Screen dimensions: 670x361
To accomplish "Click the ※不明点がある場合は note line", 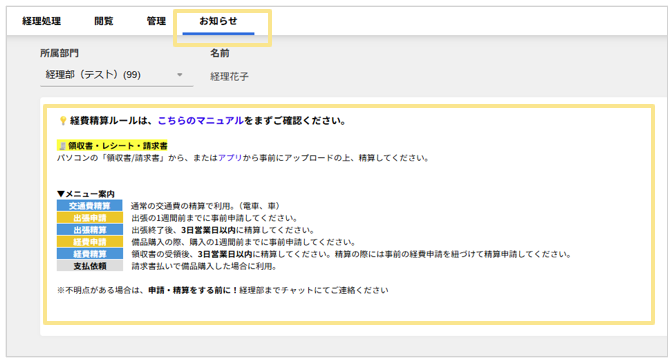I will coord(223,290).
